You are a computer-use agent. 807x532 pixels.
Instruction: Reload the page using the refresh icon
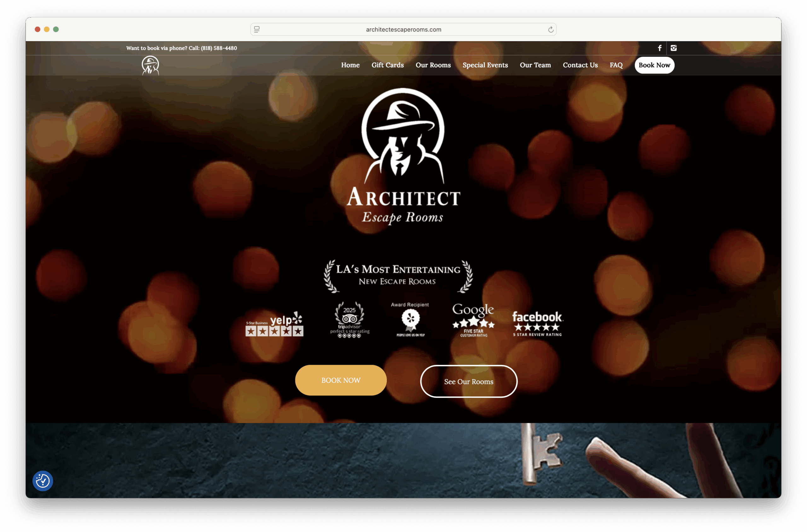click(550, 30)
